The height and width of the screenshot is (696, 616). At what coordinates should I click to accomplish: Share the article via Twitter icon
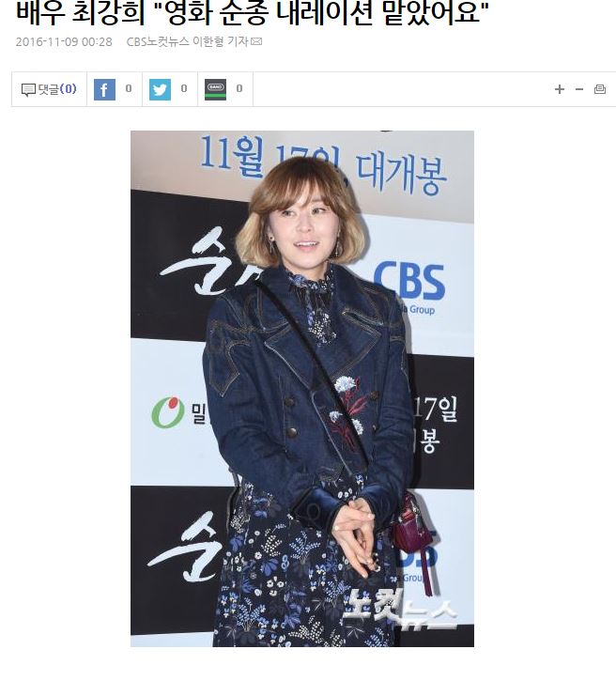point(160,89)
